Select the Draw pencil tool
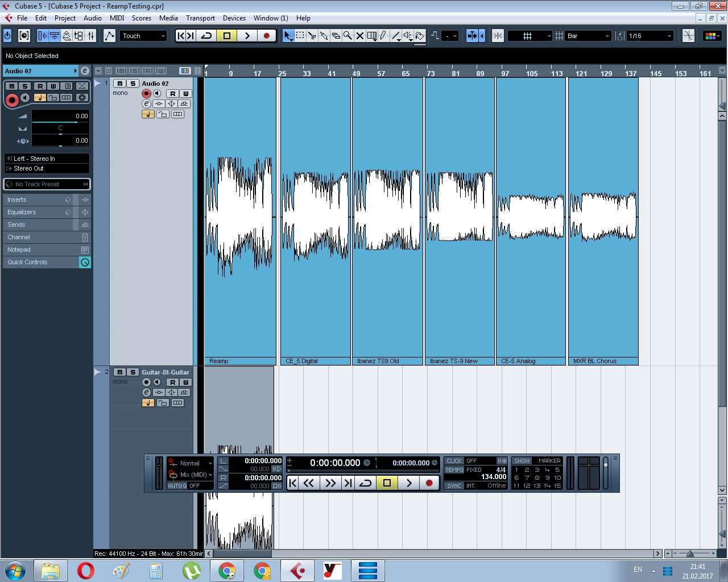 coord(383,36)
